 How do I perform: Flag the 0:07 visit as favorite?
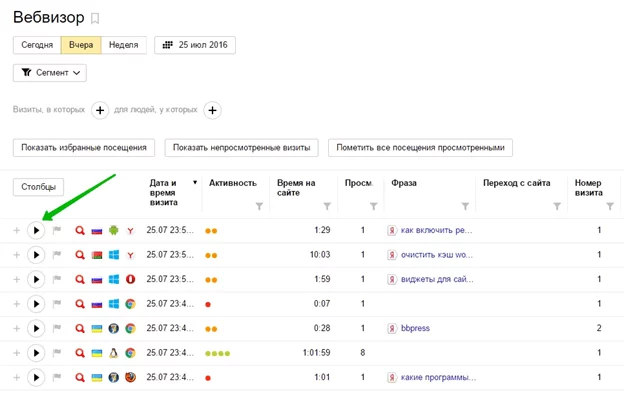pyautogui.click(x=57, y=304)
